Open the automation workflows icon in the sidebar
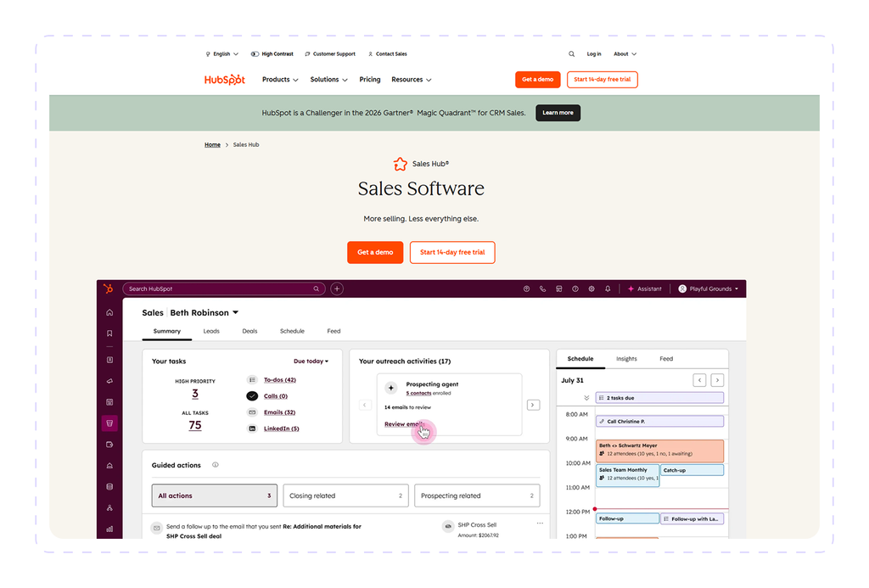 [x=109, y=507]
